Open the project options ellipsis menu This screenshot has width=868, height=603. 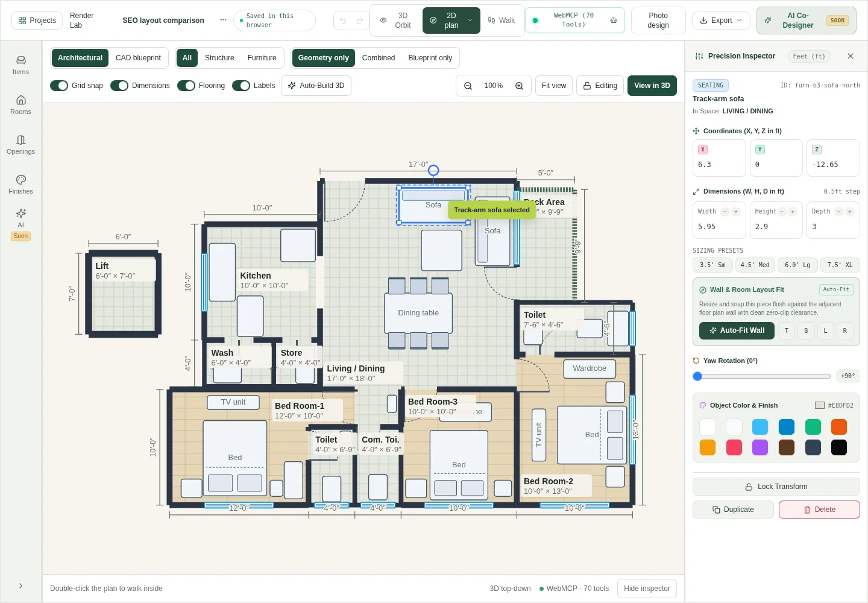(223, 20)
